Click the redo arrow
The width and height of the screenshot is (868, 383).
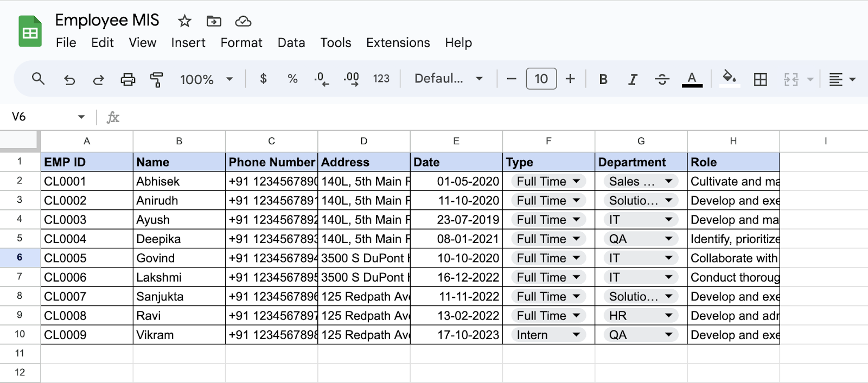98,79
